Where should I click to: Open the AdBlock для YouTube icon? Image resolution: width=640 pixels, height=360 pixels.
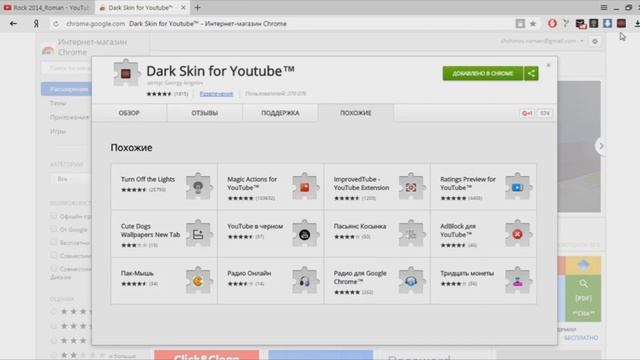[518, 233]
